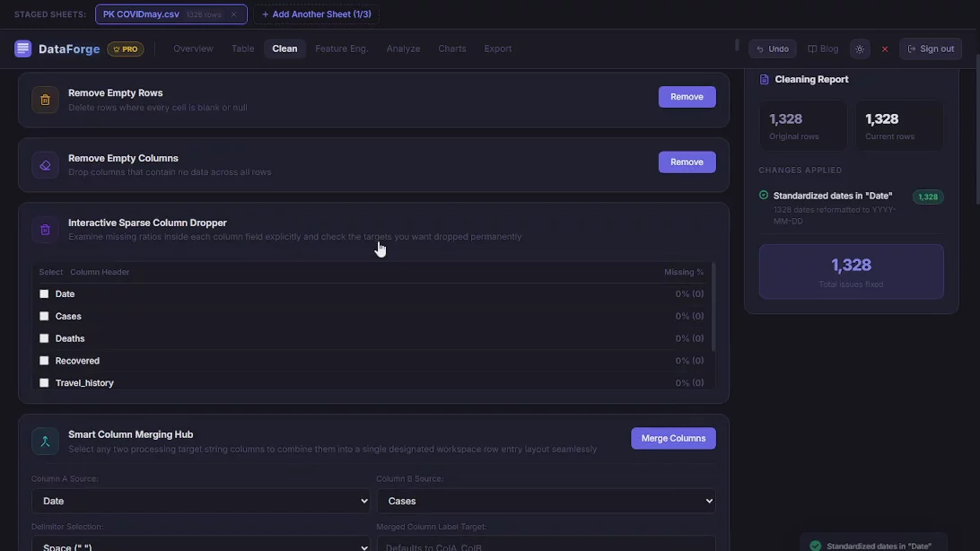Check the Date column checkbox
The image size is (980, 551).
pos(44,293)
